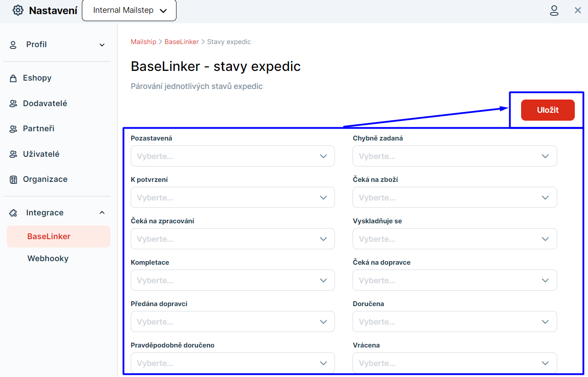Click the Dodavatelé sidebar icon
This screenshot has height=377, width=588.
pyautogui.click(x=13, y=104)
